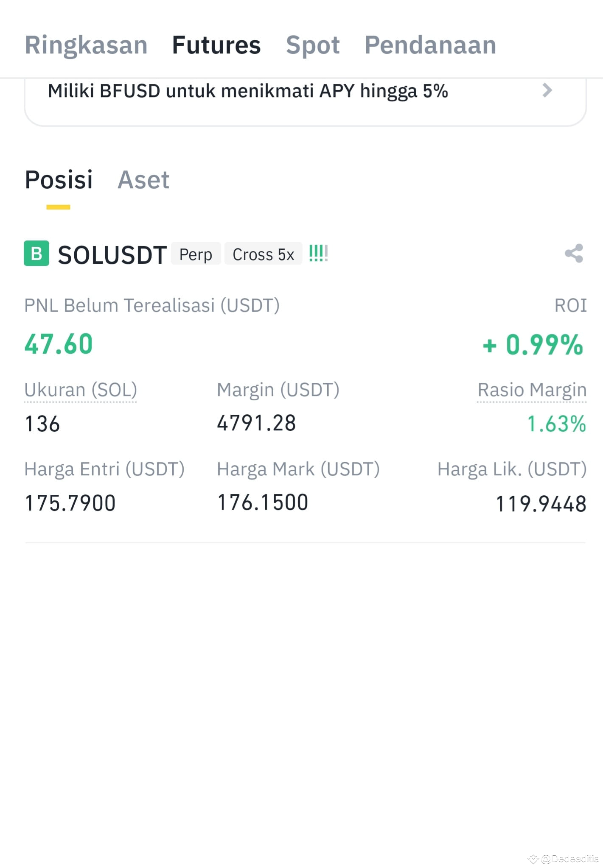Tap the Rasio Margin underlined label
Viewport: 603px width, 868px height.
532,390
